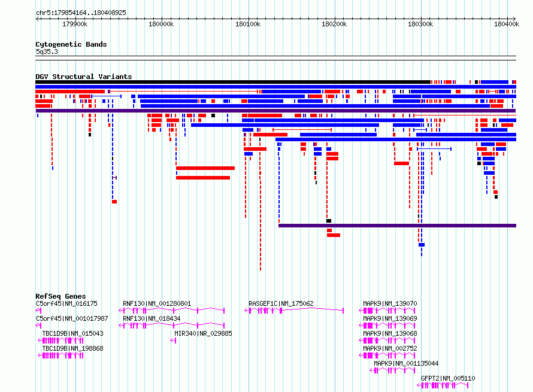Screen dimensions: 533x392
Task: Click the small purple bracket variant marker
Action: click(114, 178)
